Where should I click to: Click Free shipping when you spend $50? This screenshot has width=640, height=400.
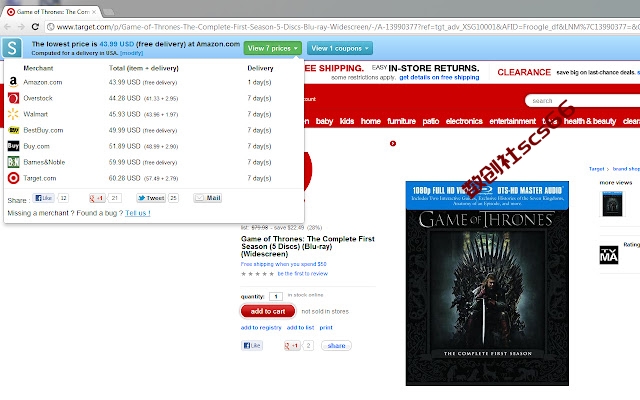coord(283,264)
